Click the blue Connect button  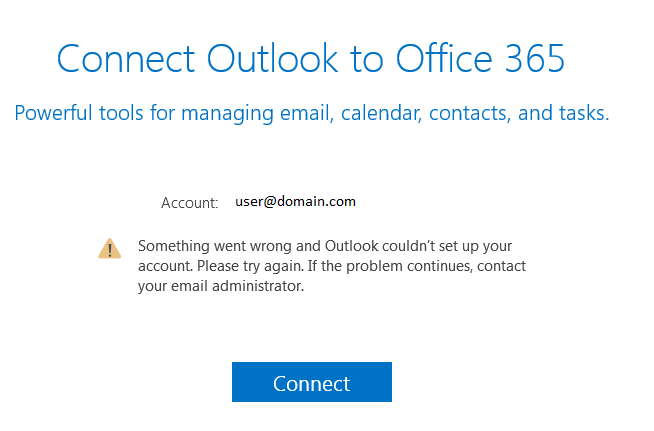point(312,382)
